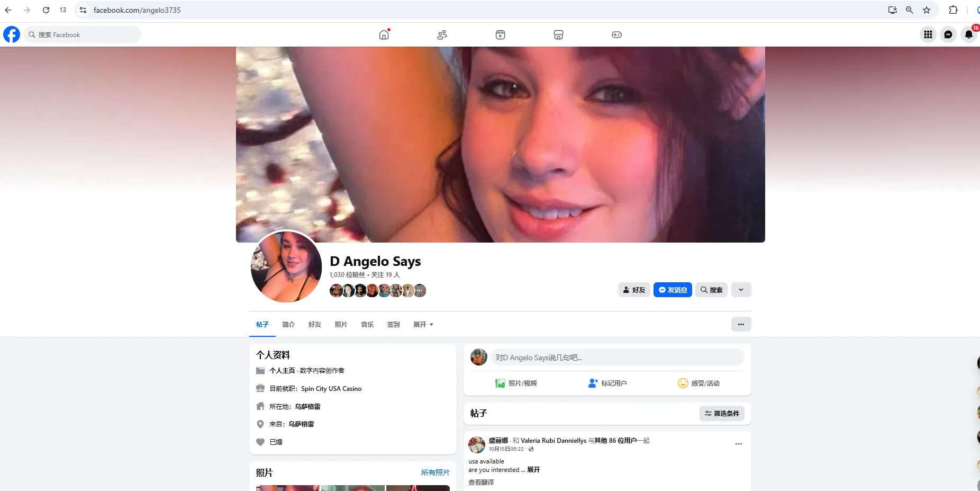Viewport: 980px width, 491px height.
Task: Switch to the 简介 tab
Action: coord(288,324)
